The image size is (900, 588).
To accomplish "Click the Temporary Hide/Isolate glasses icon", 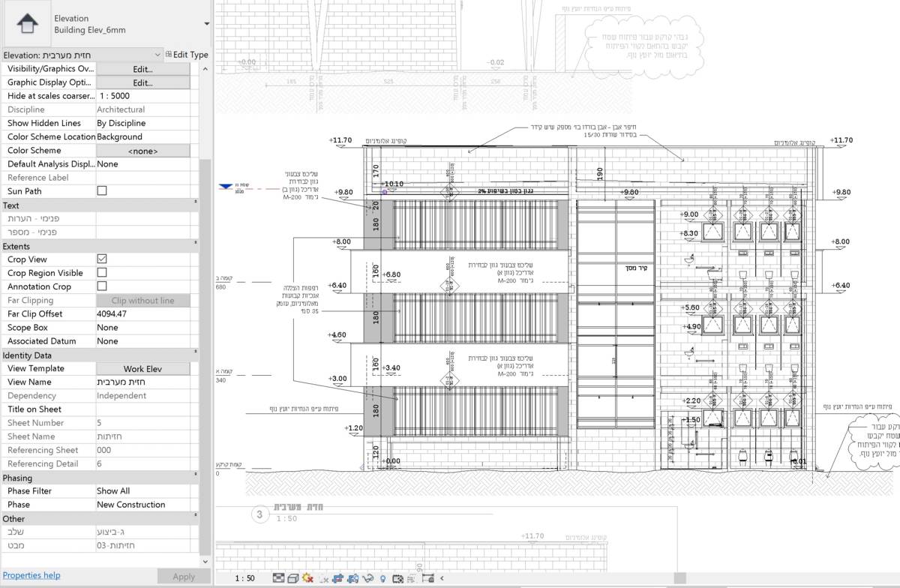I will click(x=367, y=578).
